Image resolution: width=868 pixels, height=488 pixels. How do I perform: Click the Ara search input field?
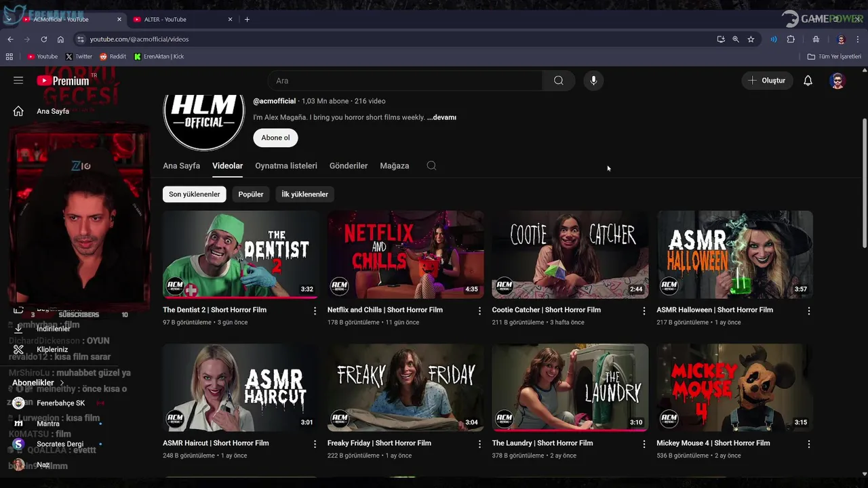[405, 81]
